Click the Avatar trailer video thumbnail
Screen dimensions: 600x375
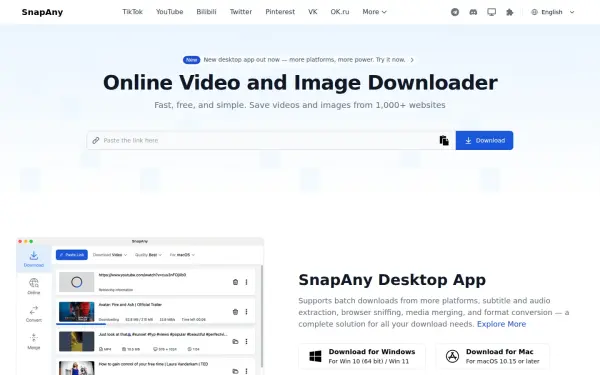(77, 311)
